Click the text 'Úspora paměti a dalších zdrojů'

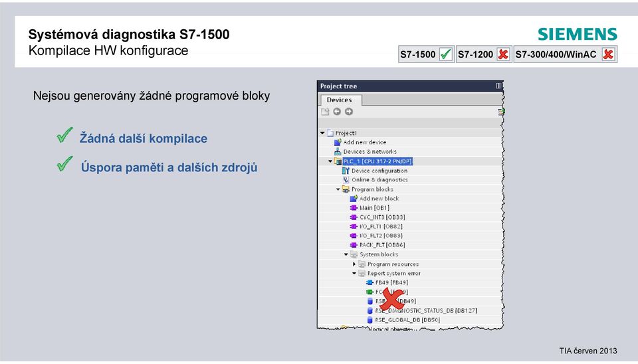point(169,167)
